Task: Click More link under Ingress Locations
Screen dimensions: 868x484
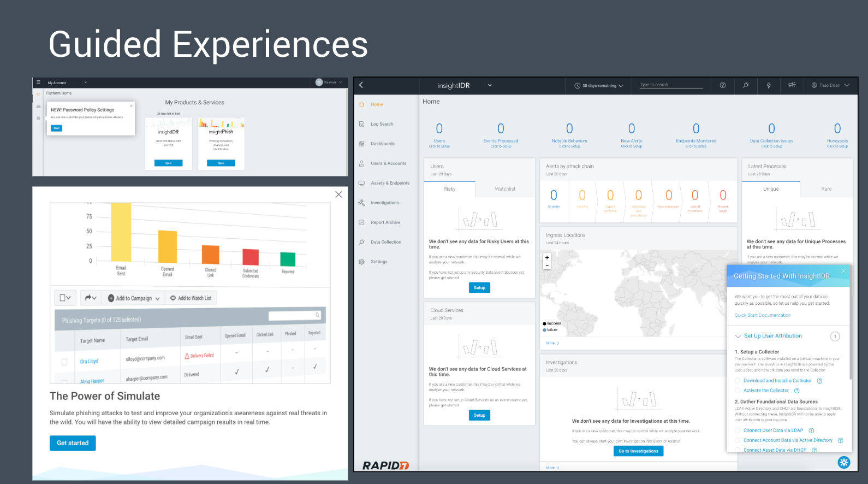Action: (552, 343)
